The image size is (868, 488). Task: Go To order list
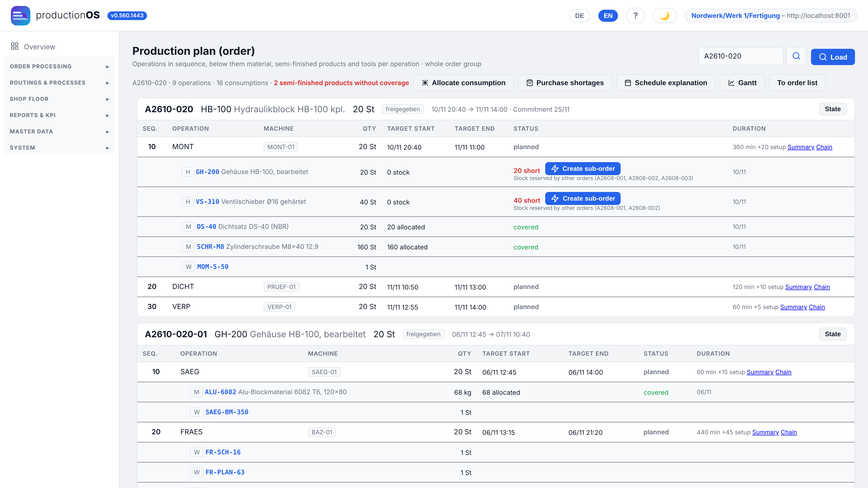point(797,83)
